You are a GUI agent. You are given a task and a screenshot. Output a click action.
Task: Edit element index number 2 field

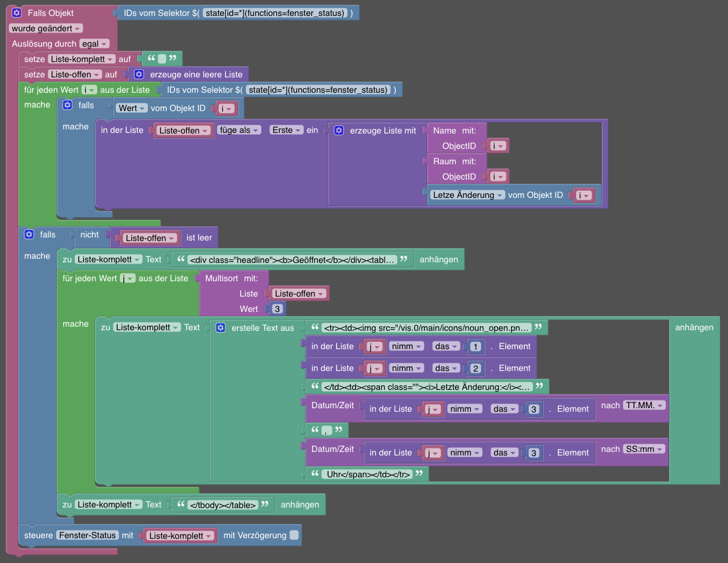click(x=476, y=368)
